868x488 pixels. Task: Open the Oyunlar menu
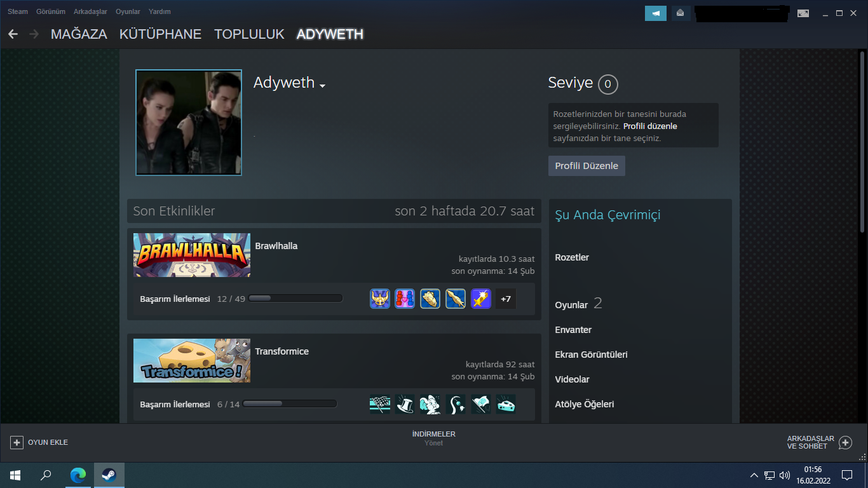(x=128, y=11)
